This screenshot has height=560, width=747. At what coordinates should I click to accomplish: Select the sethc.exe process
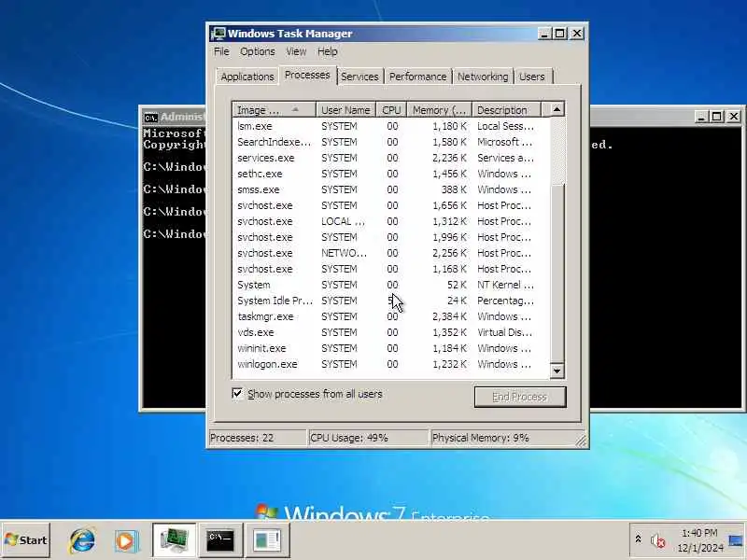(x=390, y=174)
